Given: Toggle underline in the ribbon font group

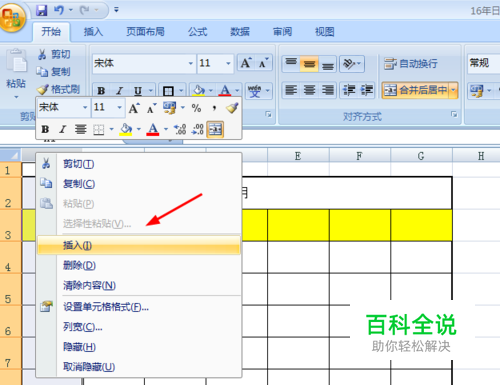Looking at the screenshot, I should point(138,91).
